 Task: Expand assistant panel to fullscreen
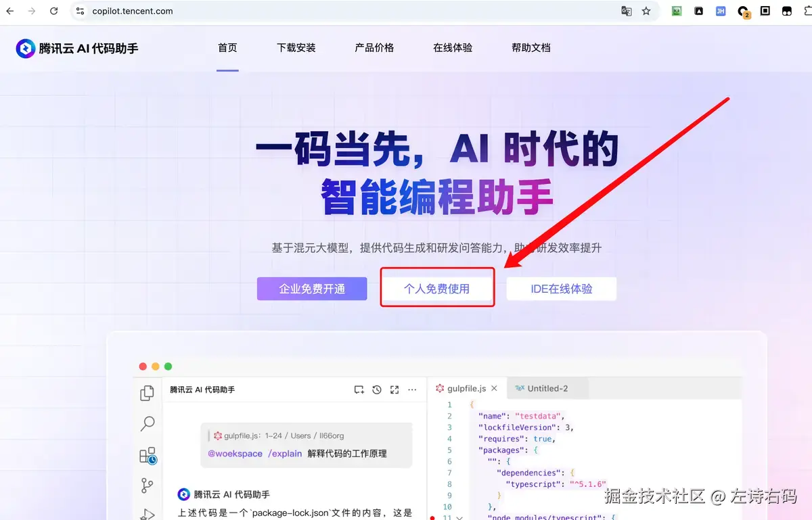tap(394, 389)
